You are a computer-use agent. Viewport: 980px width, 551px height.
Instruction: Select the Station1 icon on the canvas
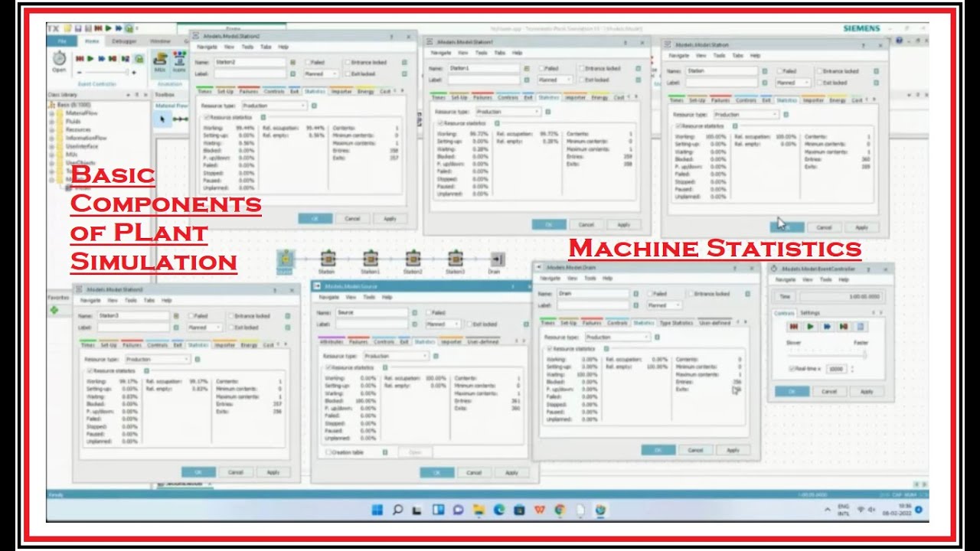point(371,259)
